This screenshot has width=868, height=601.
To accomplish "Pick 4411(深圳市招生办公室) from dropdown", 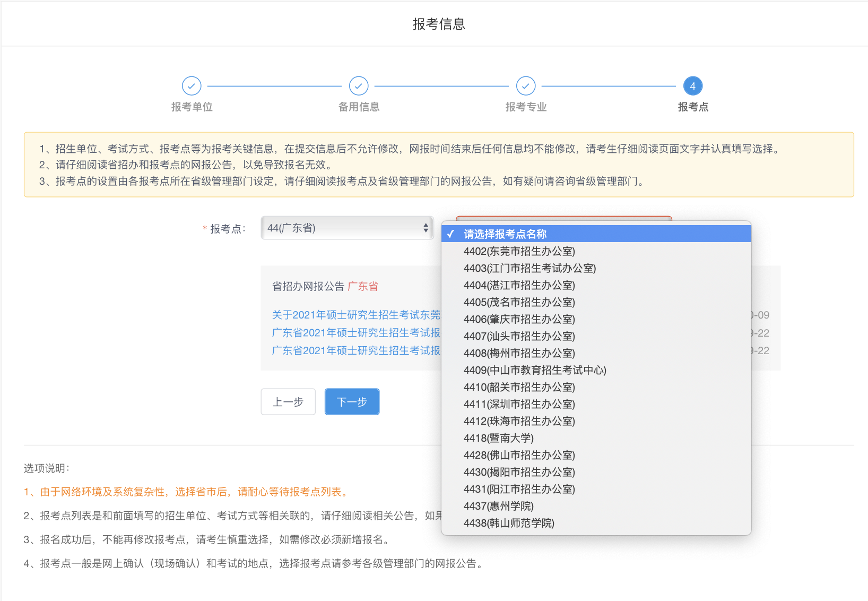I will [519, 404].
